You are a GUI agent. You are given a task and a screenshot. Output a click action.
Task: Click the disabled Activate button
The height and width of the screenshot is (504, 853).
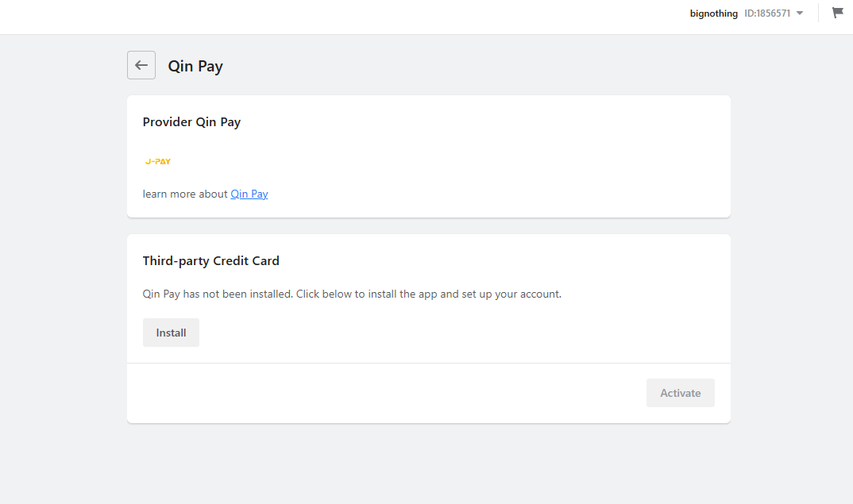[x=680, y=393]
